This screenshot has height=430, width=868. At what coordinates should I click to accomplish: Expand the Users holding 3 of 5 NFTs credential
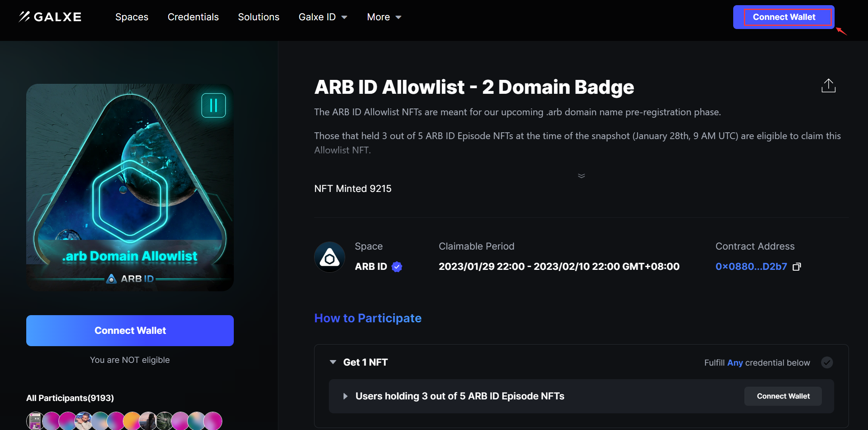[x=345, y=396]
